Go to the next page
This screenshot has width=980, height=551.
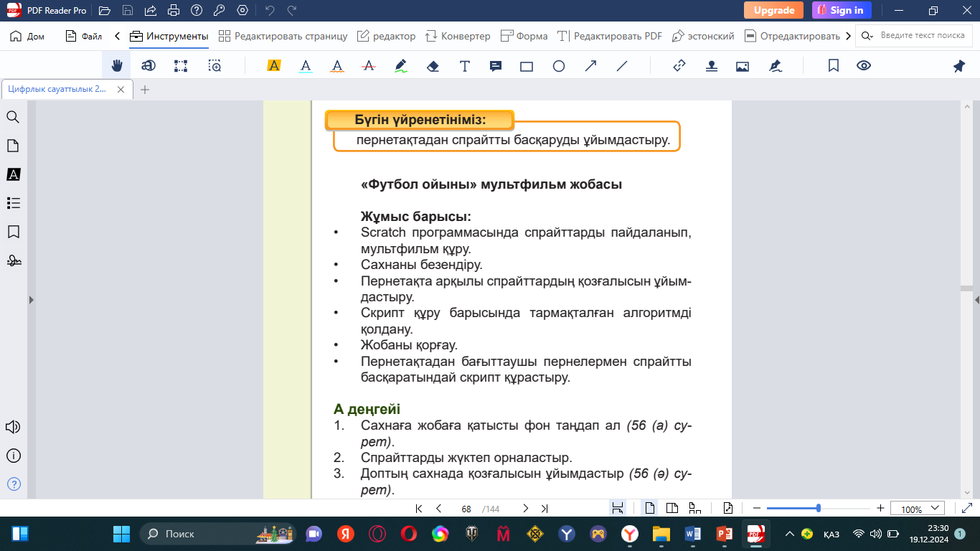525,509
